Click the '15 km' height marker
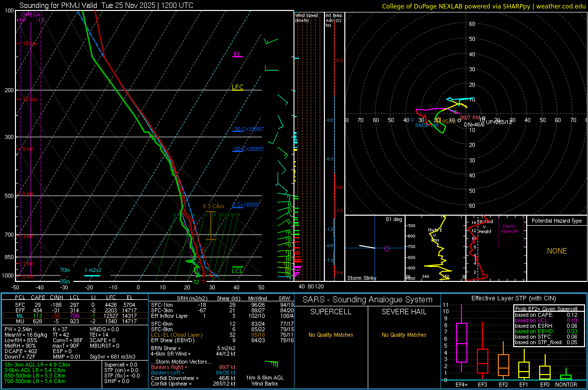This screenshot has height=390, width=588. (x=29, y=43)
